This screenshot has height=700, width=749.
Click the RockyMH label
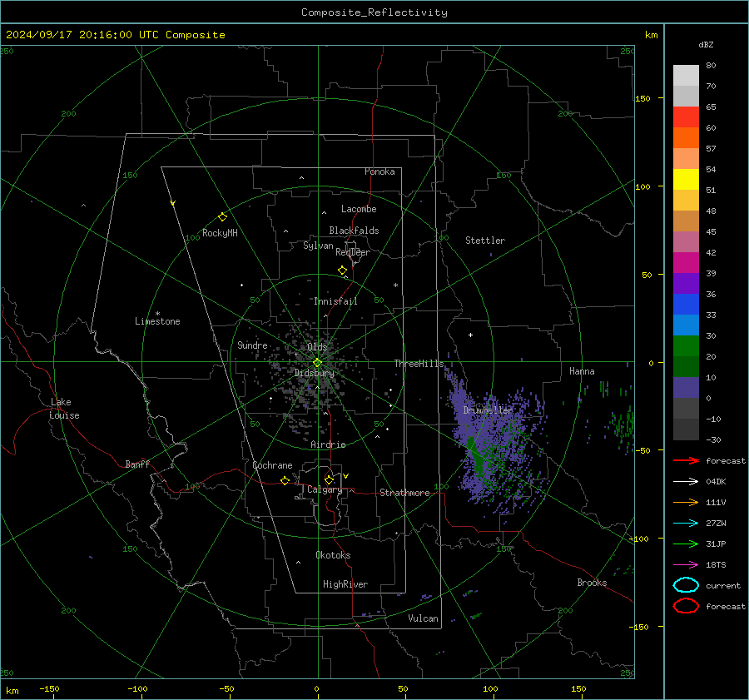coord(220,233)
